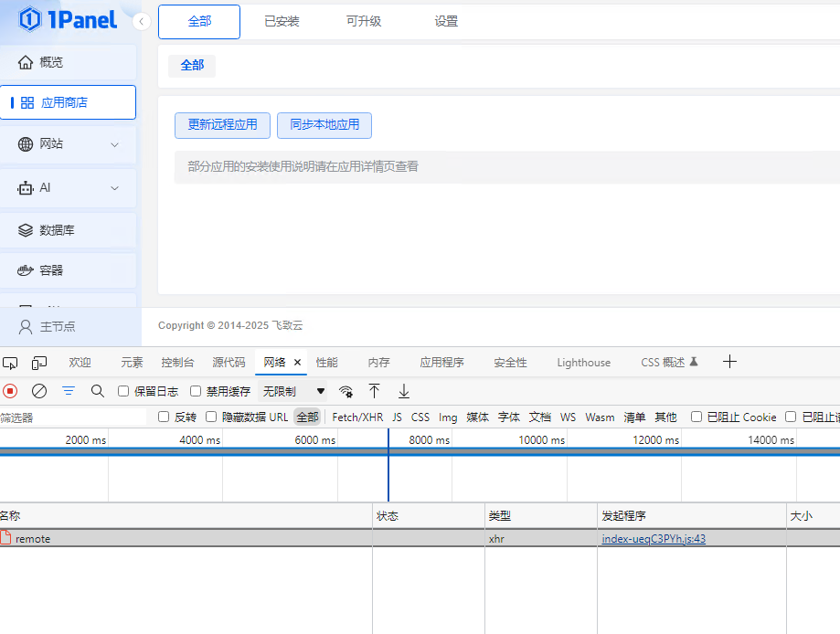Open the 无限制 throttling dropdown
This screenshot has width=840, height=634.
pyautogui.click(x=293, y=391)
